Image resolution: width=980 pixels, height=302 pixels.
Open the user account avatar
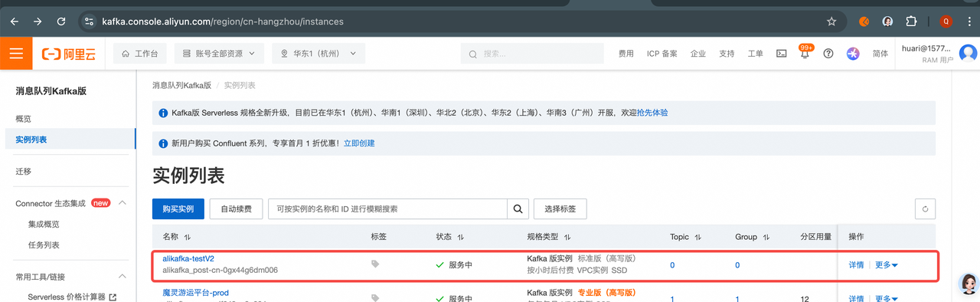tap(968, 54)
